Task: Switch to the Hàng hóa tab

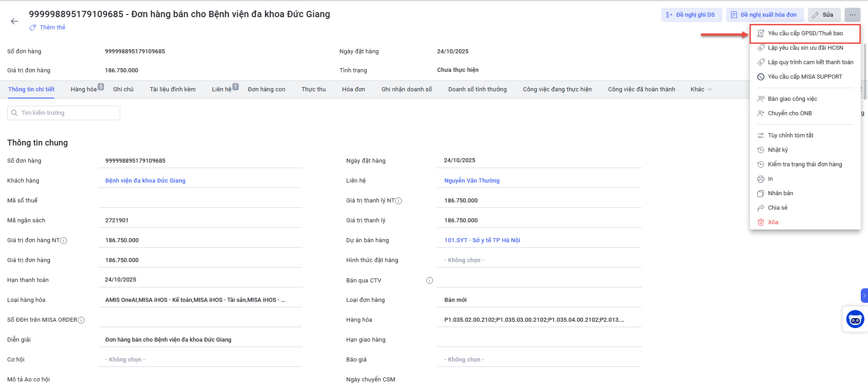Action: pos(84,89)
